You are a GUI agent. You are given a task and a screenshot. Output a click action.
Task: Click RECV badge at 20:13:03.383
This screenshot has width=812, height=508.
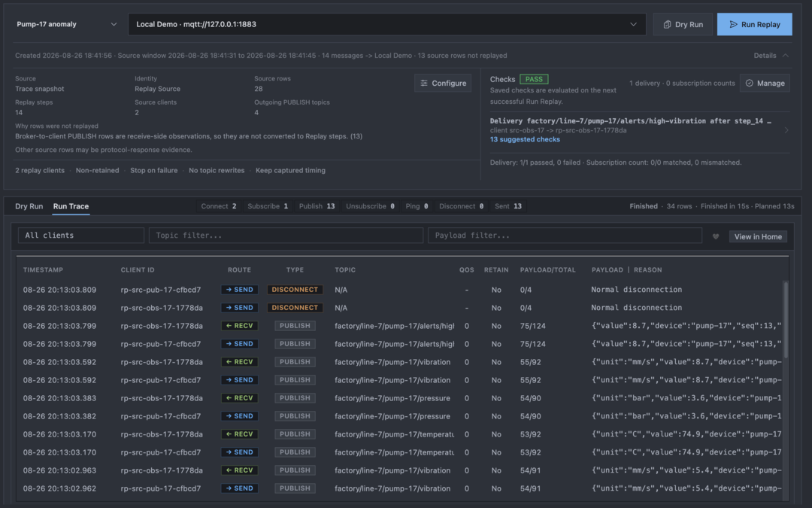point(239,399)
